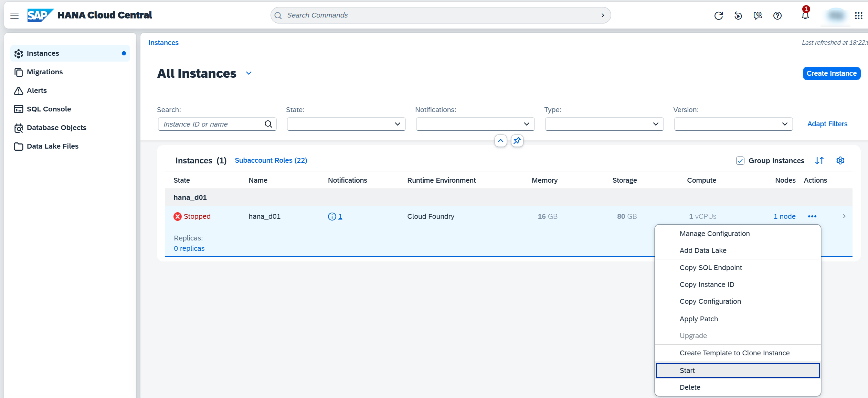Open the Type filter dropdown
The width and height of the screenshot is (868, 398).
tap(604, 124)
